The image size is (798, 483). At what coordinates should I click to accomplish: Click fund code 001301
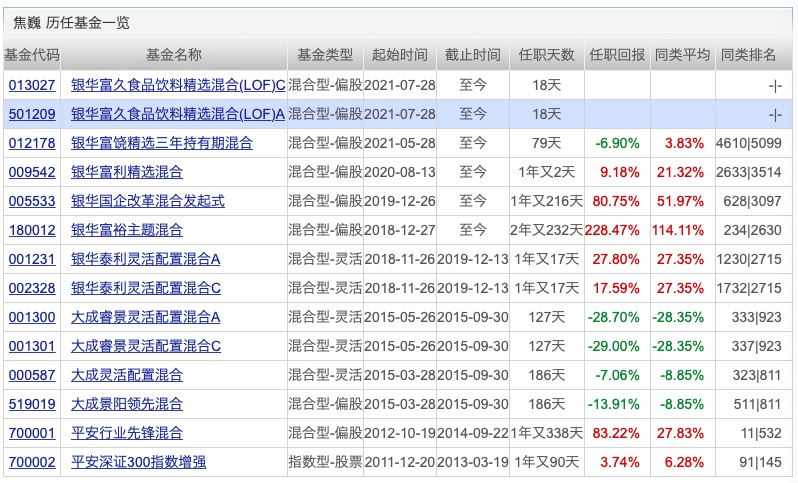[x=32, y=346]
